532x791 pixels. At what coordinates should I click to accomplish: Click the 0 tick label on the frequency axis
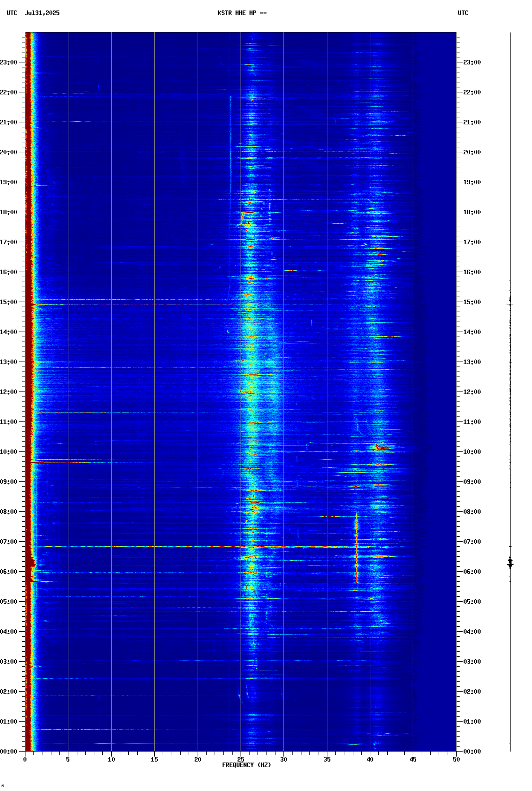point(25,760)
